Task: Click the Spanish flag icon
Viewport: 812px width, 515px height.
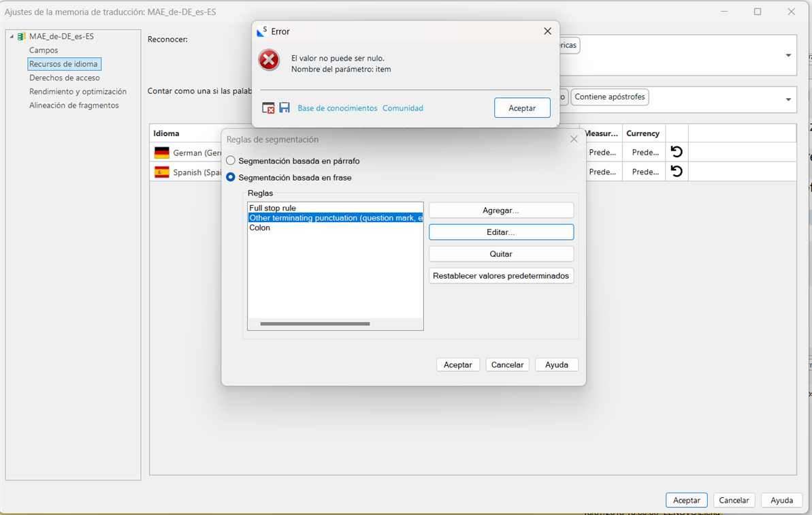Action: click(x=162, y=172)
